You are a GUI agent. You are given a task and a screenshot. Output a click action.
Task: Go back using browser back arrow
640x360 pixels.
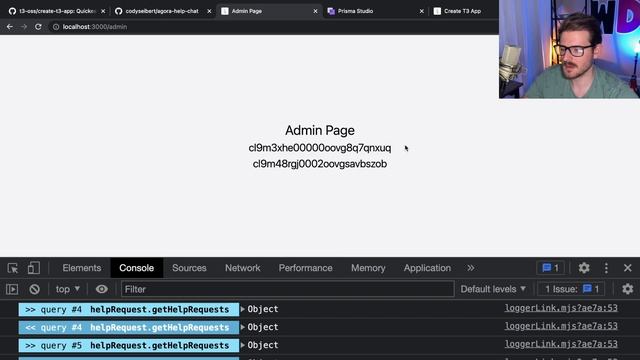(x=10, y=27)
